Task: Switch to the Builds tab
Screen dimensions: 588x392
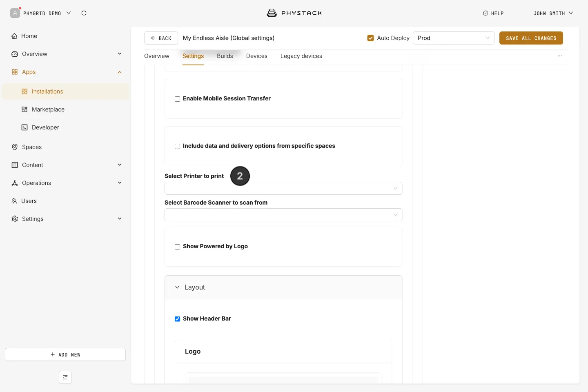Action: [x=225, y=56]
